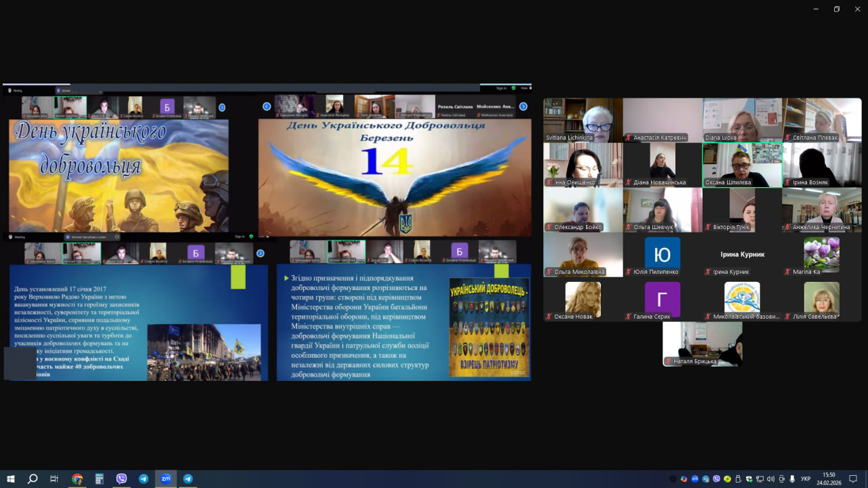Click next arrow in top-right shared gallery strip

(523, 106)
